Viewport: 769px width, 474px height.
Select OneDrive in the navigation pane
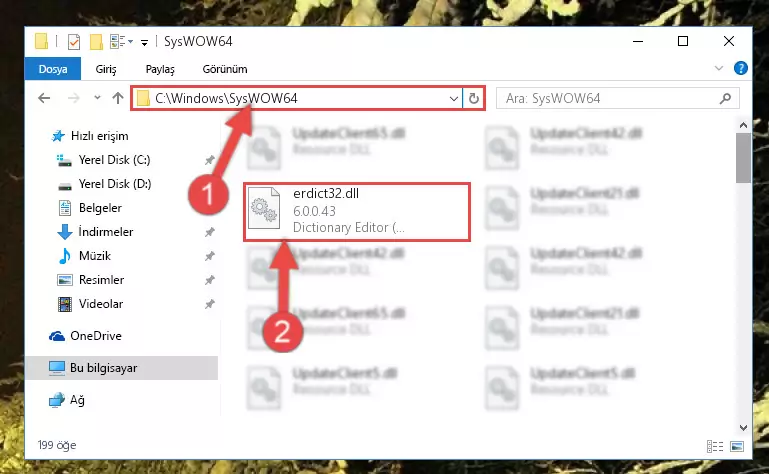96,336
